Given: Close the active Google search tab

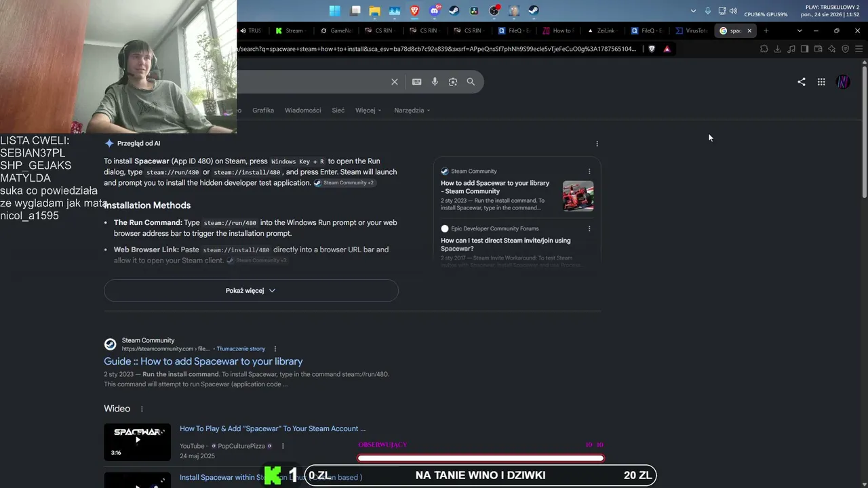Looking at the screenshot, I should (749, 30).
